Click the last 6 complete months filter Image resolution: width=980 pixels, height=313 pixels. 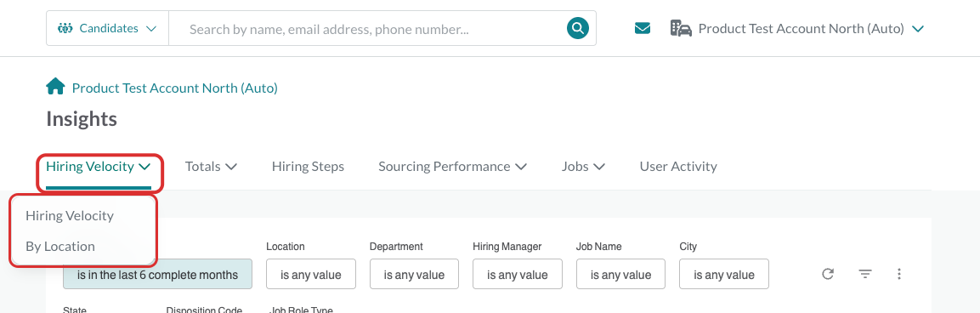pyautogui.click(x=157, y=274)
